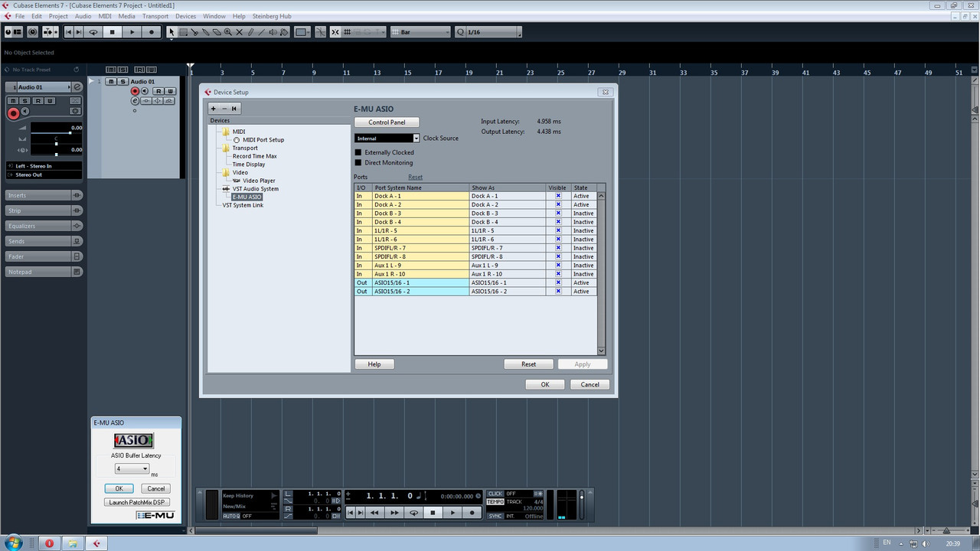Click the Equalizers section icon in Inspector
The width and height of the screenshot is (980, 551).
pos(77,226)
